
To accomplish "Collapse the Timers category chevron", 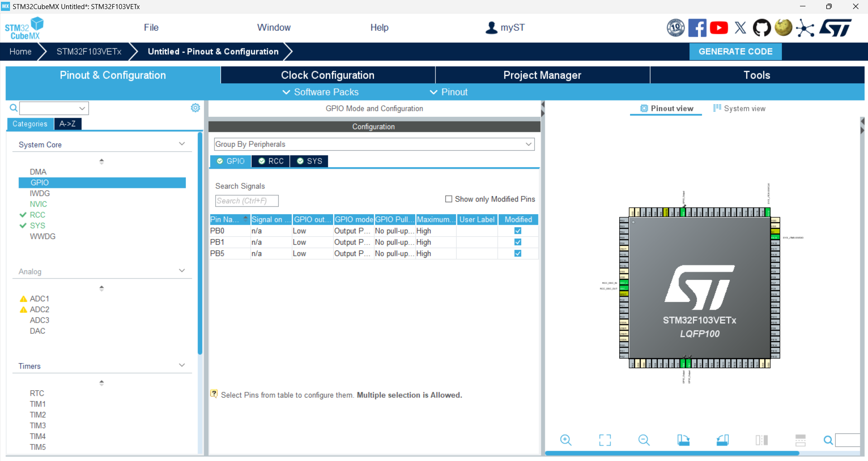I will [x=182, y=365].
